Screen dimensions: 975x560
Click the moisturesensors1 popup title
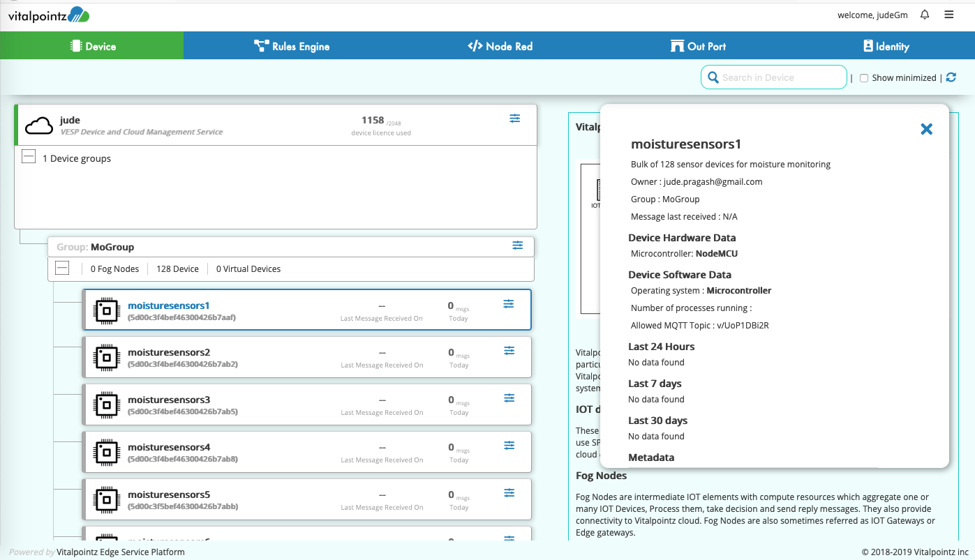[x=686, y=144]
